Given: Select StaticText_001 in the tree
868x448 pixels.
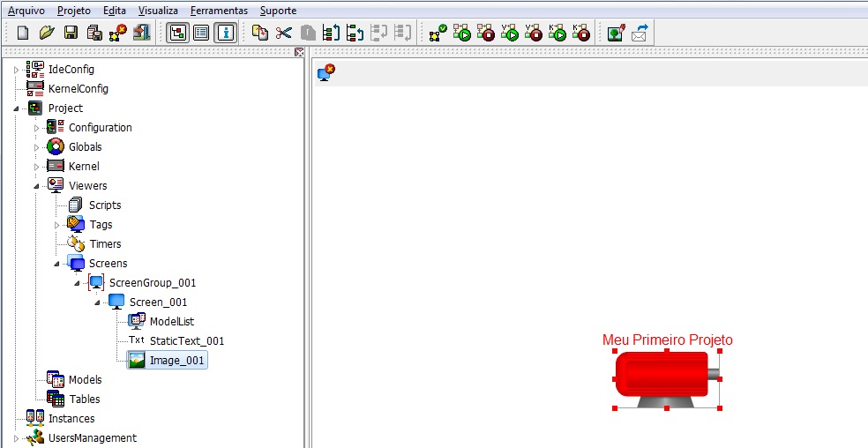Looking at the screenshot, I should click(187, 340).
